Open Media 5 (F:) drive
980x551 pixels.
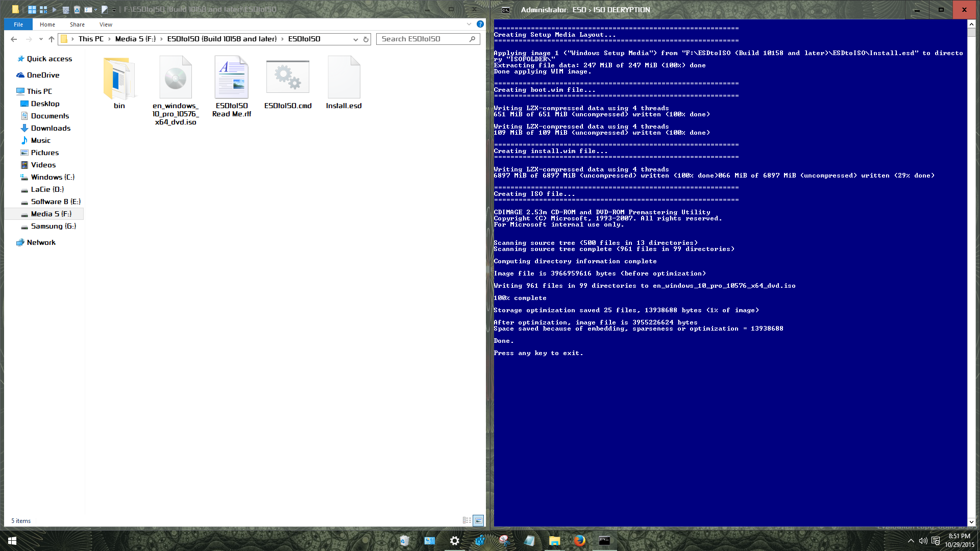[44, 214]
